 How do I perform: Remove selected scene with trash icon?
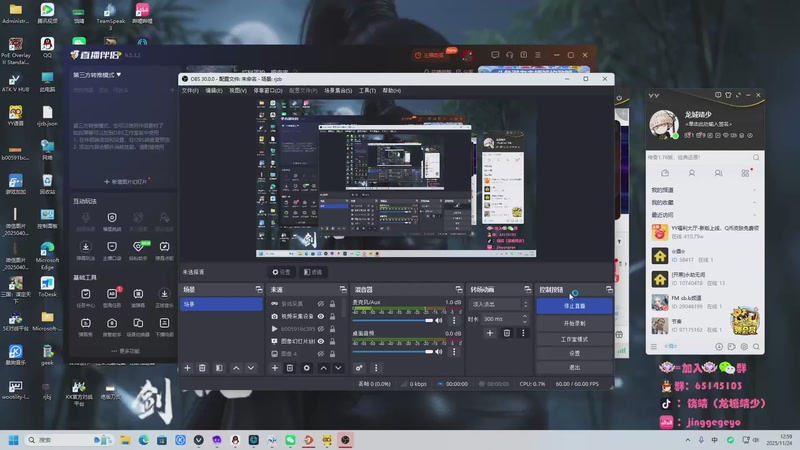click(x=202, y=368)
